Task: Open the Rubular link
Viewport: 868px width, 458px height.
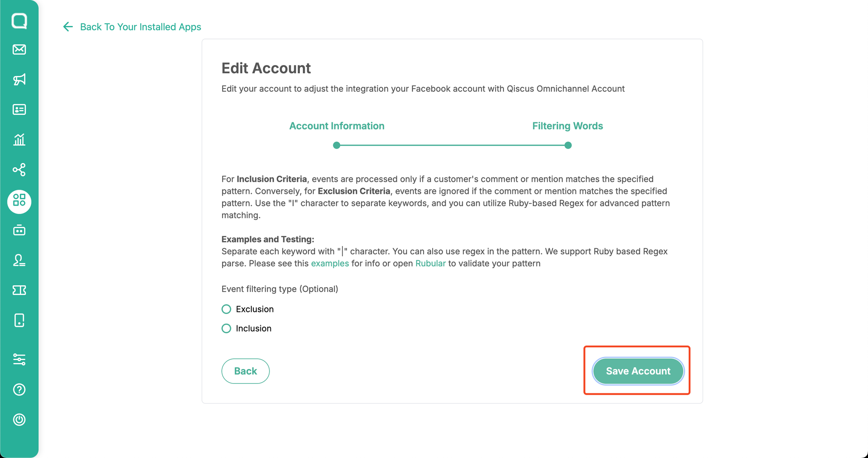Action: pos(431,263)
